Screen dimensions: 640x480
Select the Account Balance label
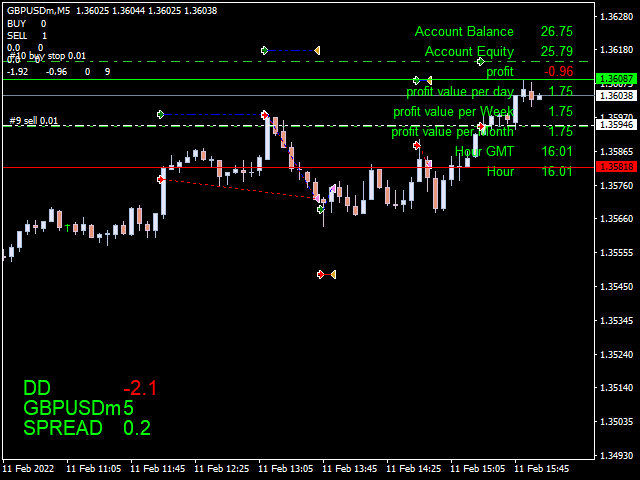(x=464, y=31)
